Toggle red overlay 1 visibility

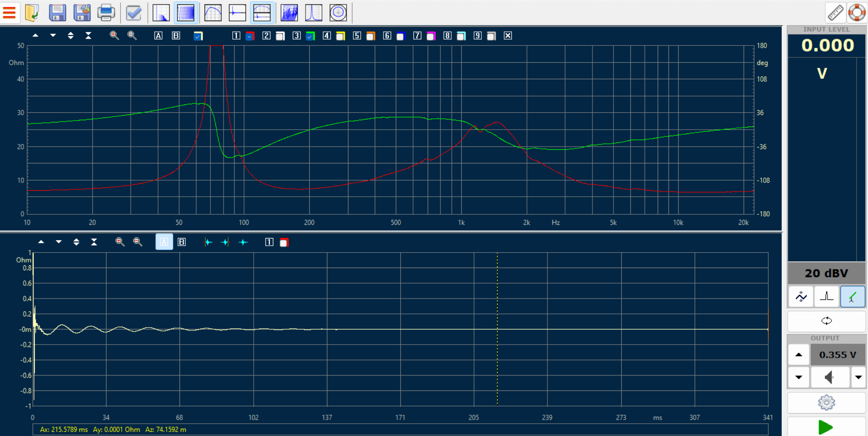click(250, 36)
